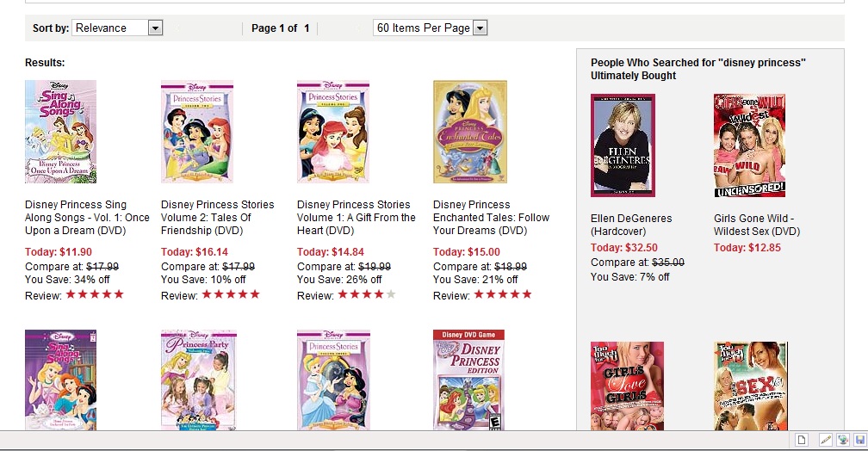The width and height of the screenshot is (868, 451).
Task: Click You Save: 26% off text
Action: click(x=339, y=280)
